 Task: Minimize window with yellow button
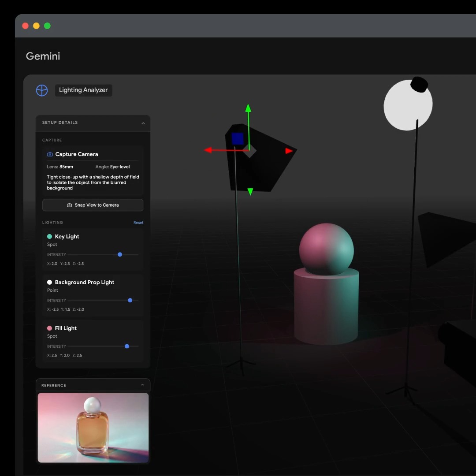[x=37, y=26]
